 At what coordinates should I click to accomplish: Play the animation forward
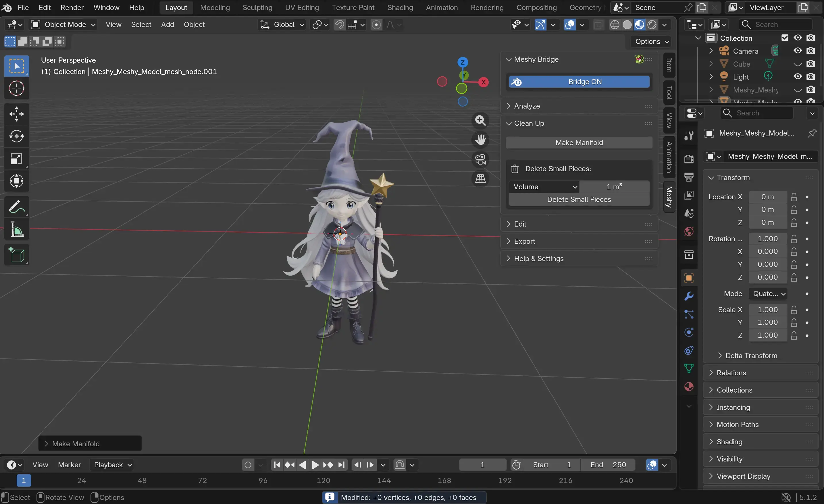point(315,465)
